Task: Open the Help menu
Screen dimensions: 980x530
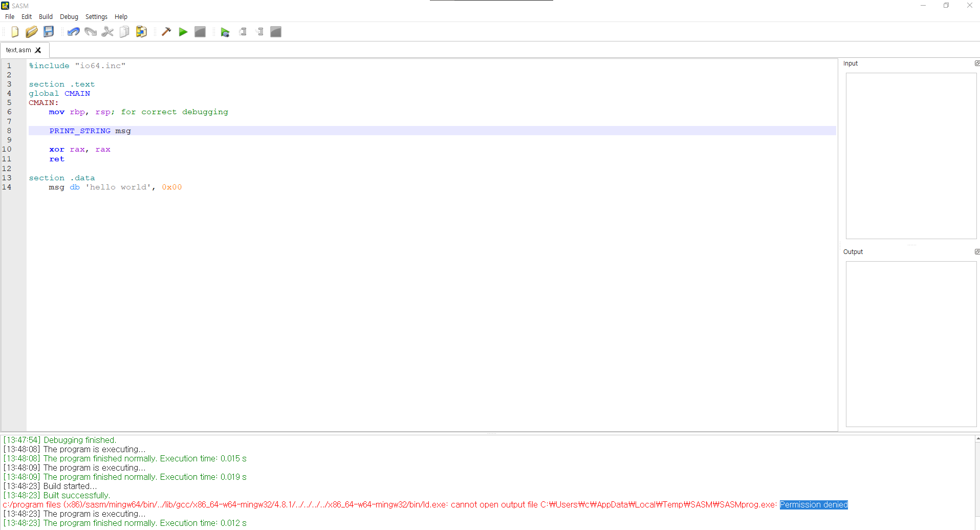Action: (x=121, y=17)
